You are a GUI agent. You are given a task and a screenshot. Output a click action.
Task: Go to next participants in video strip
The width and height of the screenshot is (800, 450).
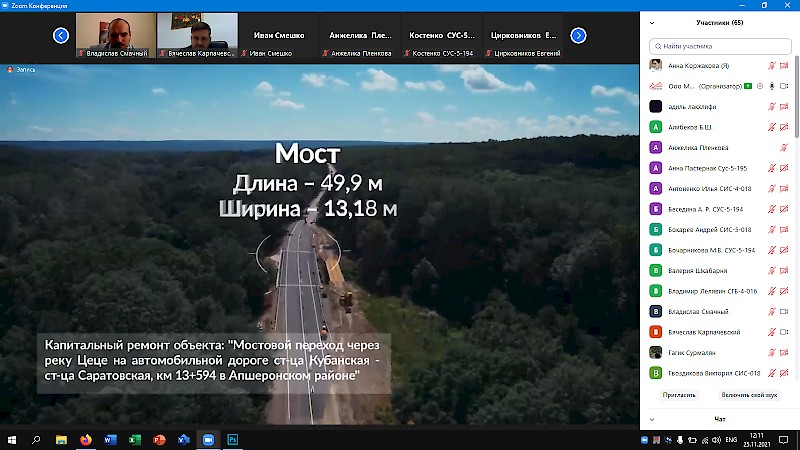pos(578,36)
